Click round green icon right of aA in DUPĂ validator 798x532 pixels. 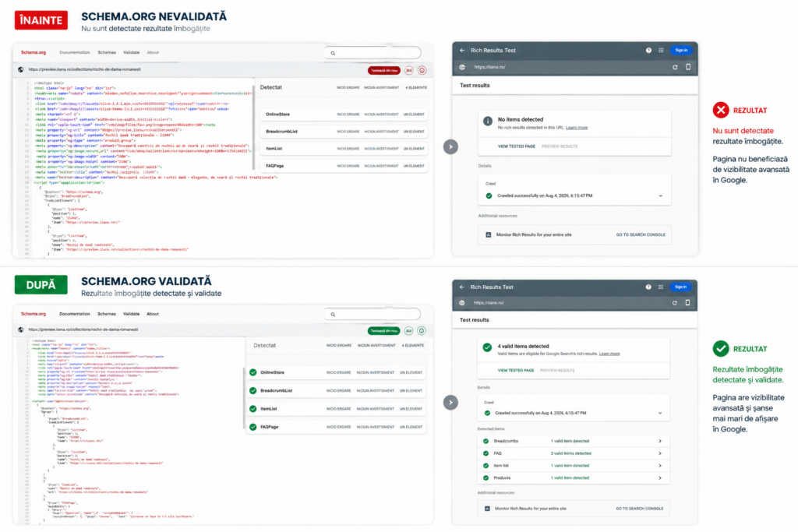click(422, 330)
